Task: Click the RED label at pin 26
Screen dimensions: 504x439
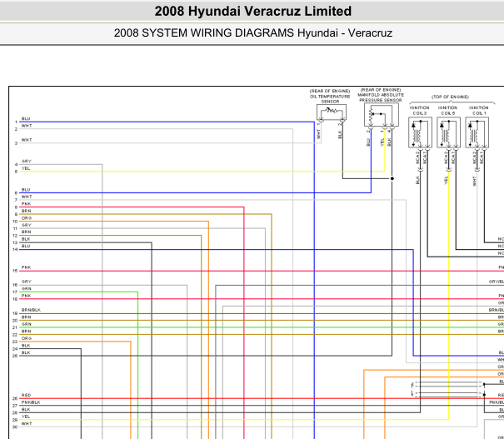Action: (x=27, y=395)
